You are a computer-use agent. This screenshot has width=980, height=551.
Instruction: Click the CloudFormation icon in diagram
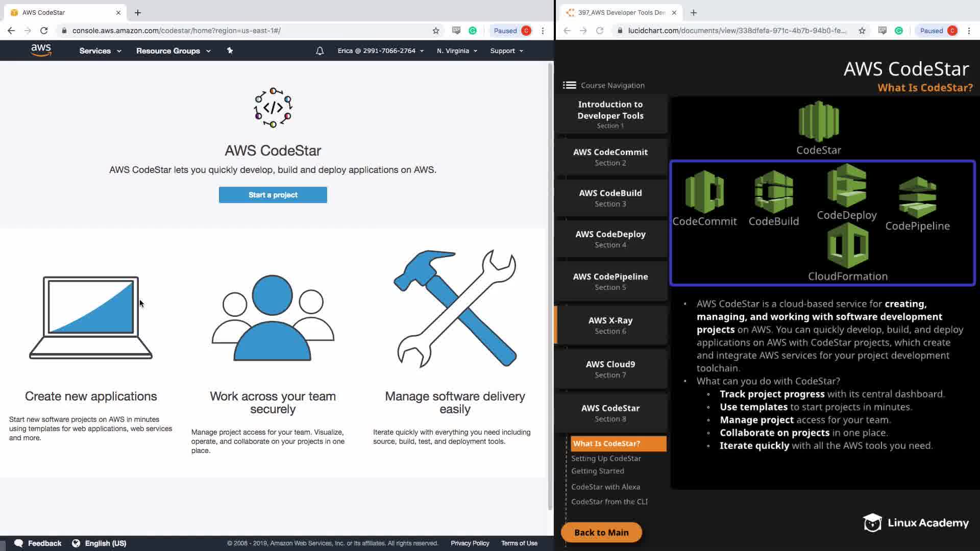click(848, 246)
